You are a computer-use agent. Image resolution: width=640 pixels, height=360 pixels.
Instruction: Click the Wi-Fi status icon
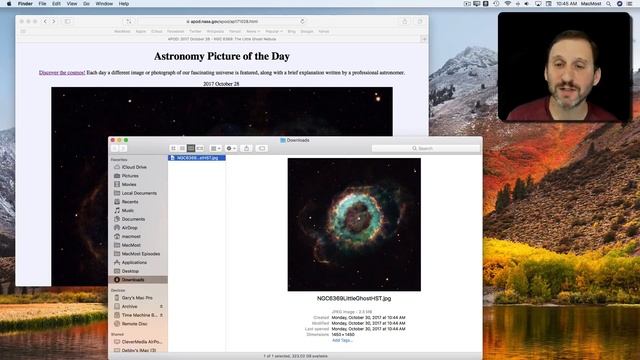[x=507, y=4]
